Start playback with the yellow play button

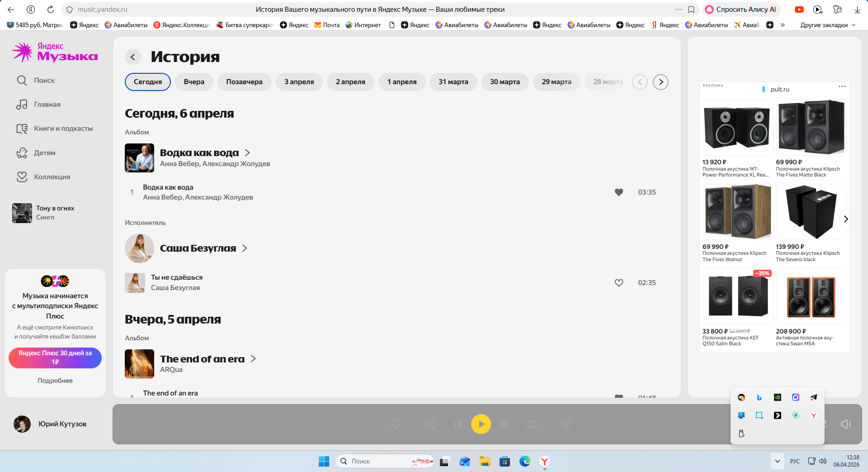tap(481, 424)
